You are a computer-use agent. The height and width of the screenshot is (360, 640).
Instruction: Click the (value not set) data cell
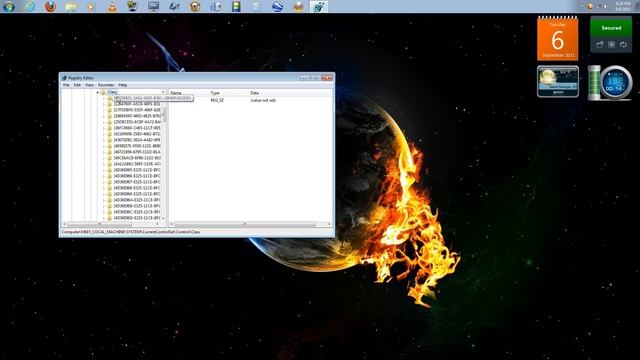(x=263, y=100)
